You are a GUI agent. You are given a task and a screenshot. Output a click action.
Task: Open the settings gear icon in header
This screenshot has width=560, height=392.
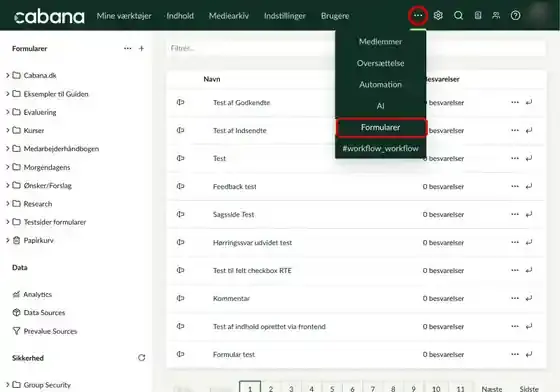pyautogui.click(x=438, y=16)
